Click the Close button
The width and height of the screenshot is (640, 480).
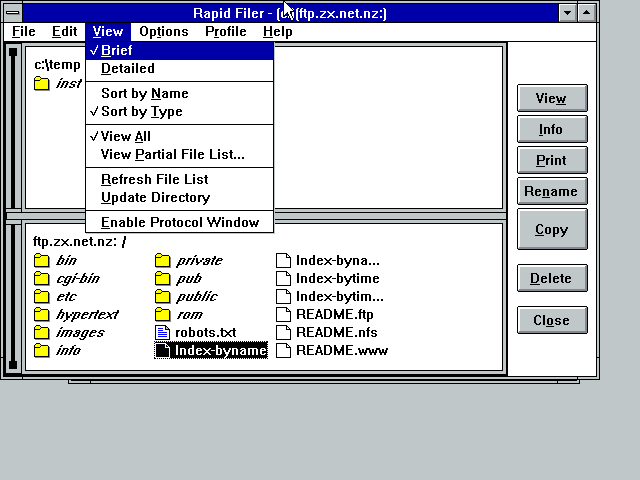[x=552, y=320]
